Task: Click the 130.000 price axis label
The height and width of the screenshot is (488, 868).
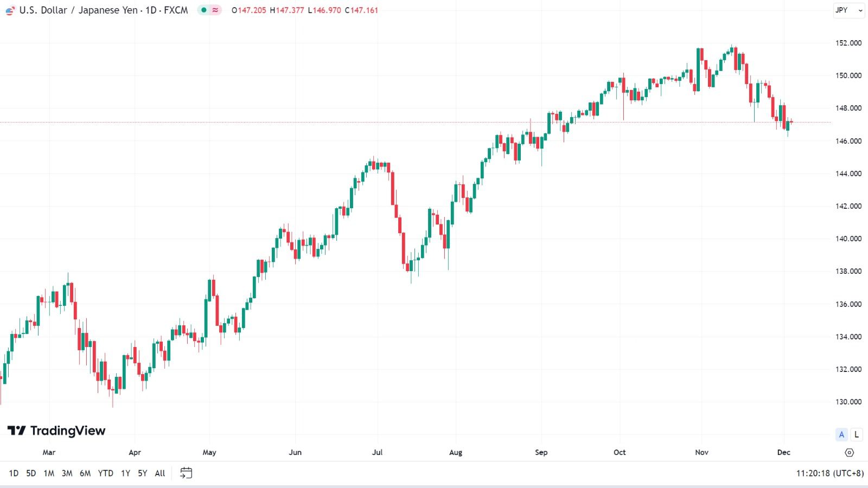Action: coord(848,402)
